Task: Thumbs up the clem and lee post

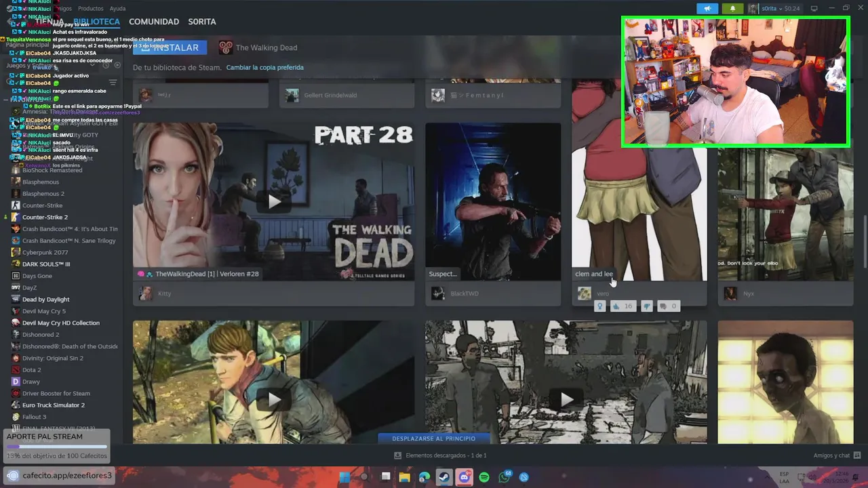Action: 623,306
